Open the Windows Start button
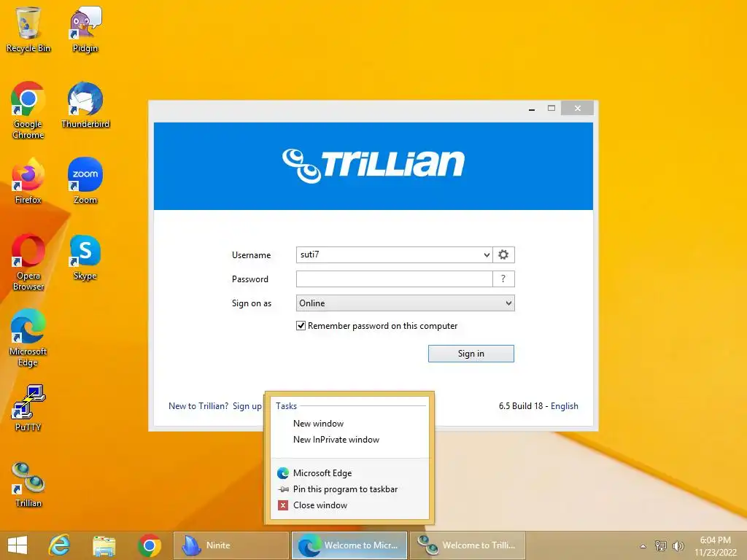This screenshot has height=560, width=747. point(18,545)
